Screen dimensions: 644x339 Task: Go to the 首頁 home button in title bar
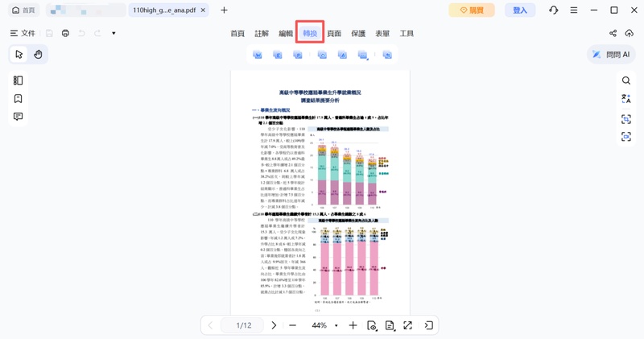(x=24, y=10)
